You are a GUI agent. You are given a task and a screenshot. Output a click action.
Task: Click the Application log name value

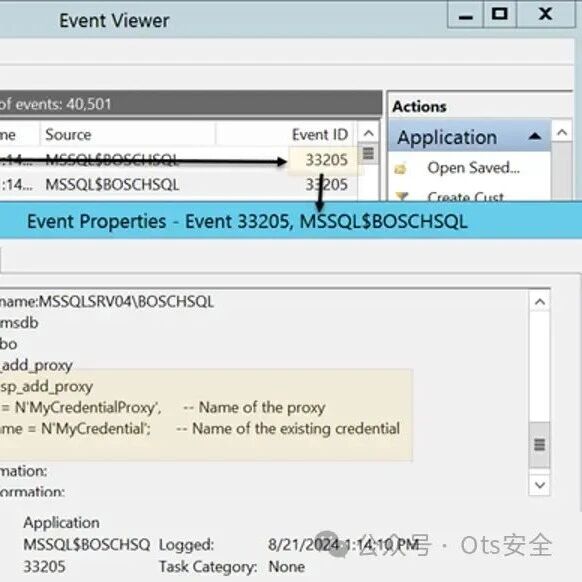(x=61, y=523)
